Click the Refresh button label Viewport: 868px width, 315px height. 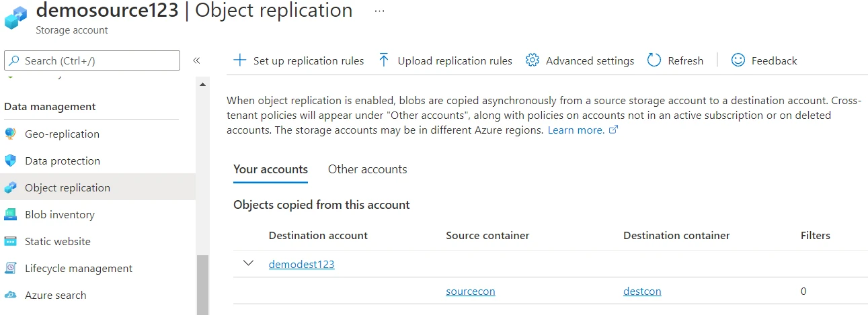[686, 61]
